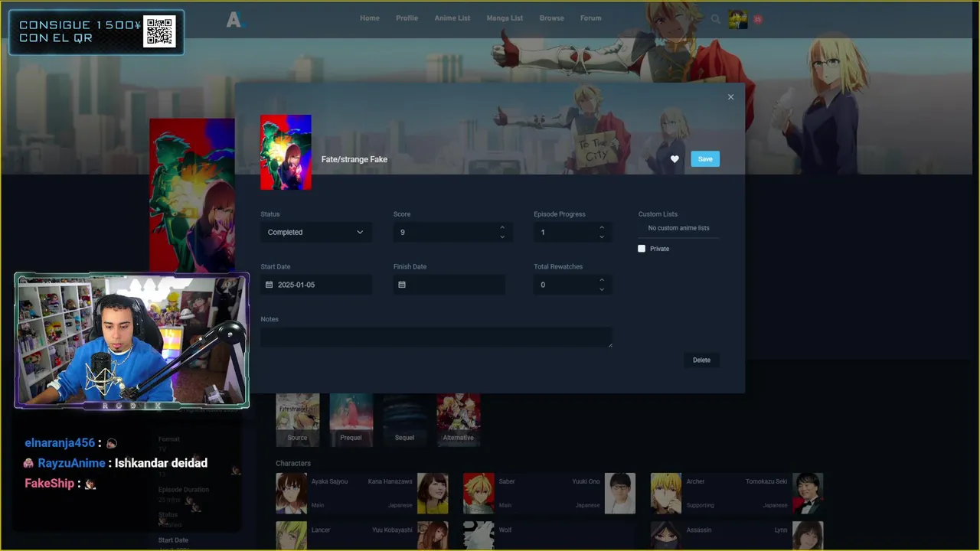Open the Archer character portrait
This screenshot has height=551, width=980.
(x=666, y=493)
